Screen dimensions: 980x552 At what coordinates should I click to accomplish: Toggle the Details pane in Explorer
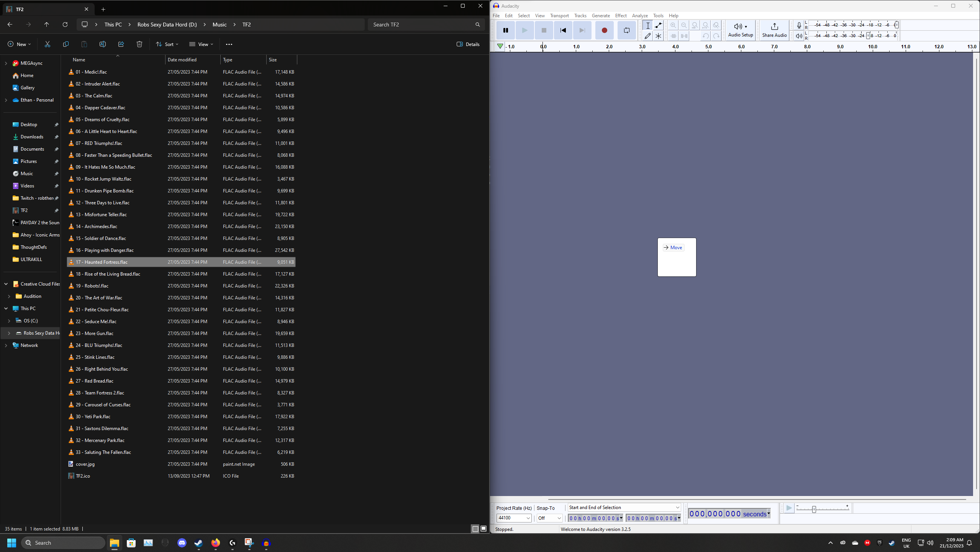[x=468, y=44]
